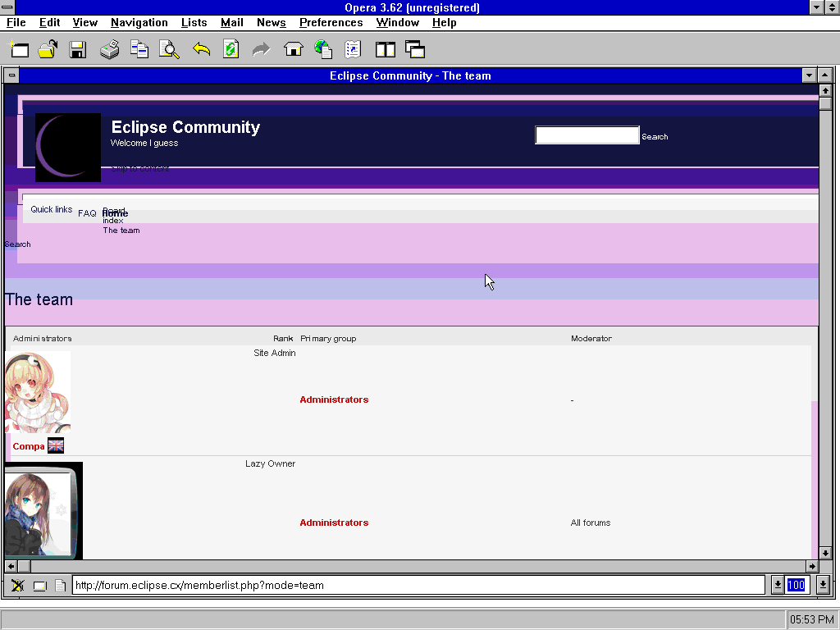Open the zoom percentage dropdown on the left
840x630 pixels.
click(x=777, y=585)
